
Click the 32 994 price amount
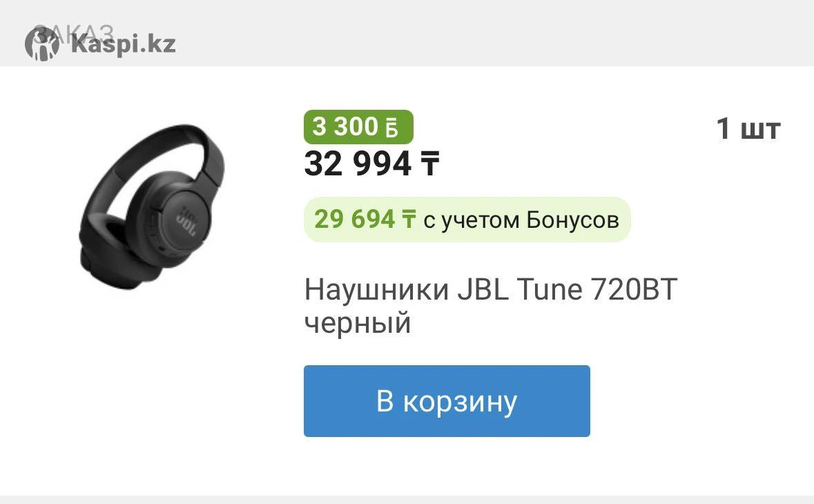pos(358,164)
